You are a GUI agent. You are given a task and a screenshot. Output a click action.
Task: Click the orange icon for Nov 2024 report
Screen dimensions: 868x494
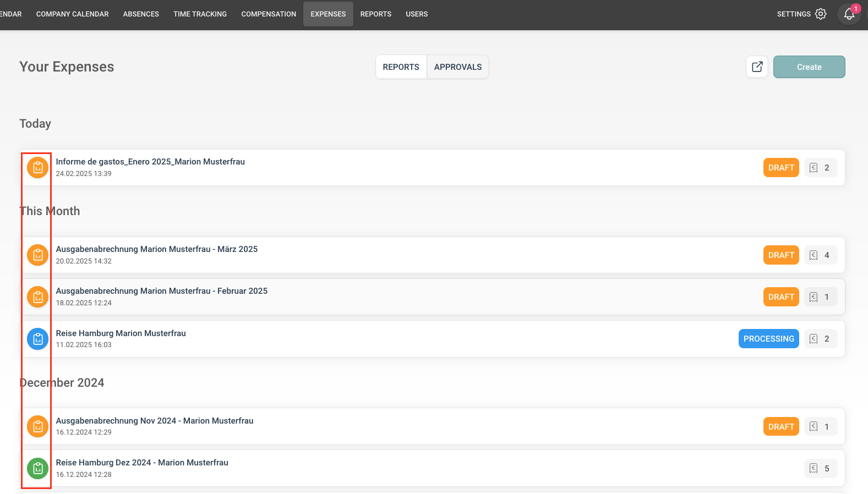pos(37,426)
